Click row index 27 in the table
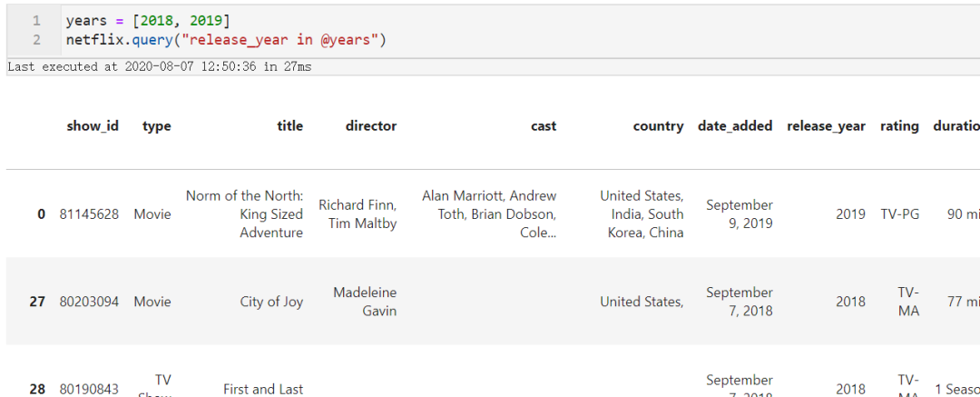The image size is (980, 397). coord(37,302)
